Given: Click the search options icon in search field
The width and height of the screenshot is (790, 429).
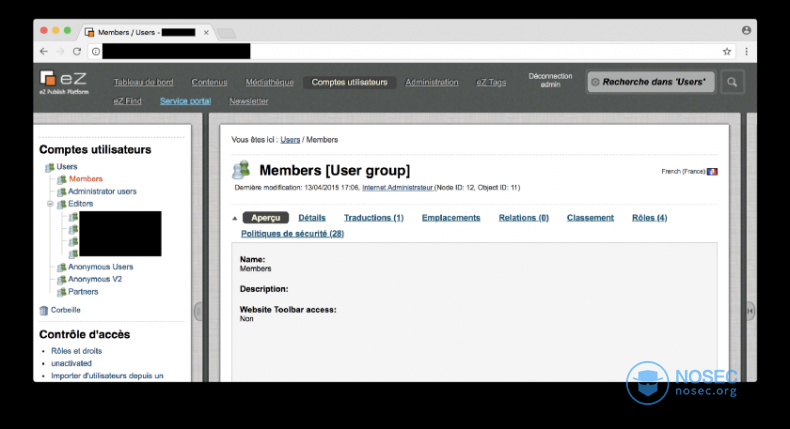Looking at the screenshot, I should coord(595,82).
